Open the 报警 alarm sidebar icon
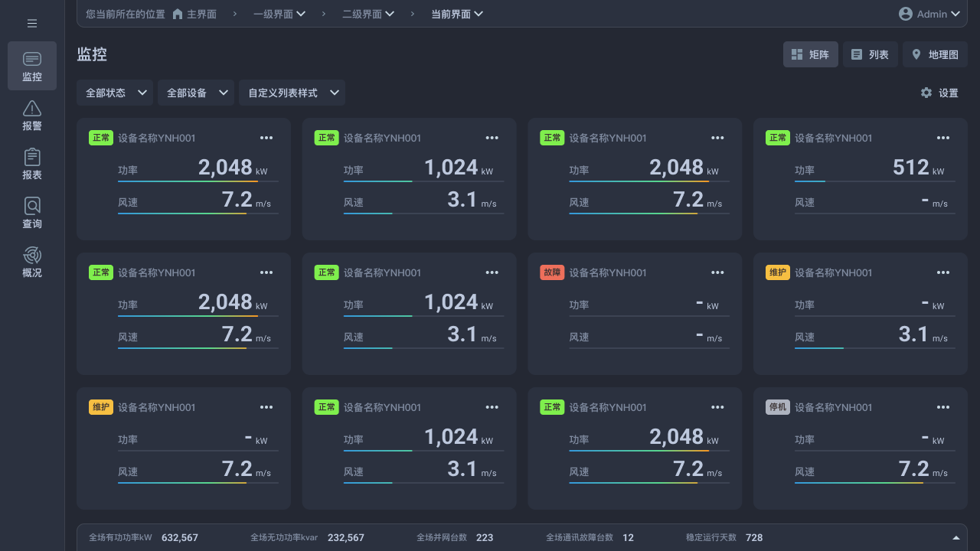 coord(32,116)
